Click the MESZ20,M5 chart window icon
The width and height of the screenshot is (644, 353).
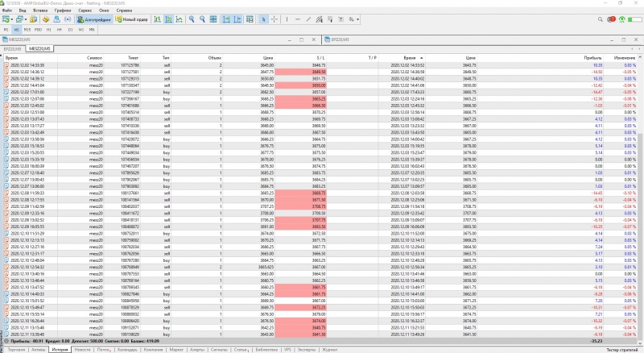[5, 39]
